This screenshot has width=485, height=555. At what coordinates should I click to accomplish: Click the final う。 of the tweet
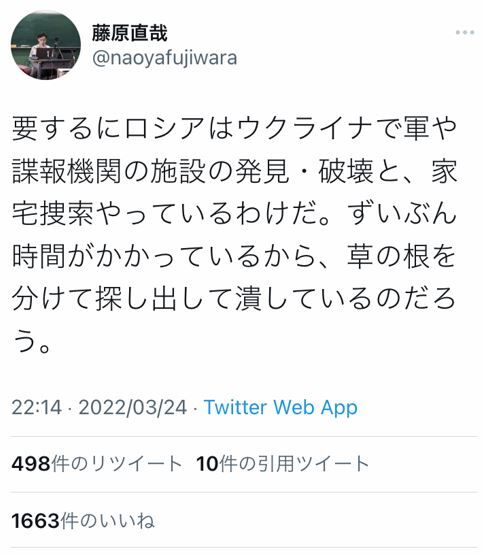point(33,341)
